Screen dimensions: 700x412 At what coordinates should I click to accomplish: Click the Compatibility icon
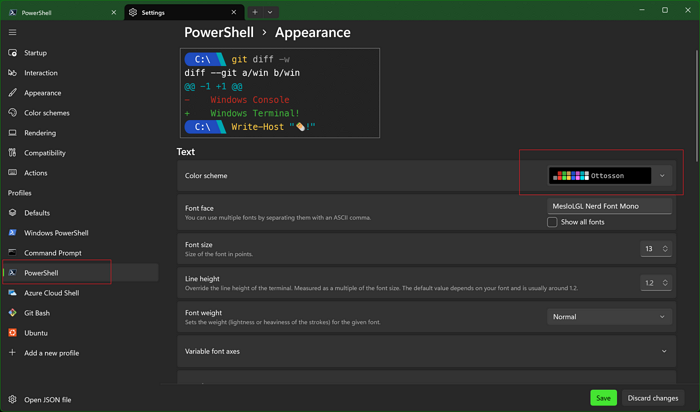(x=12, y=153)
